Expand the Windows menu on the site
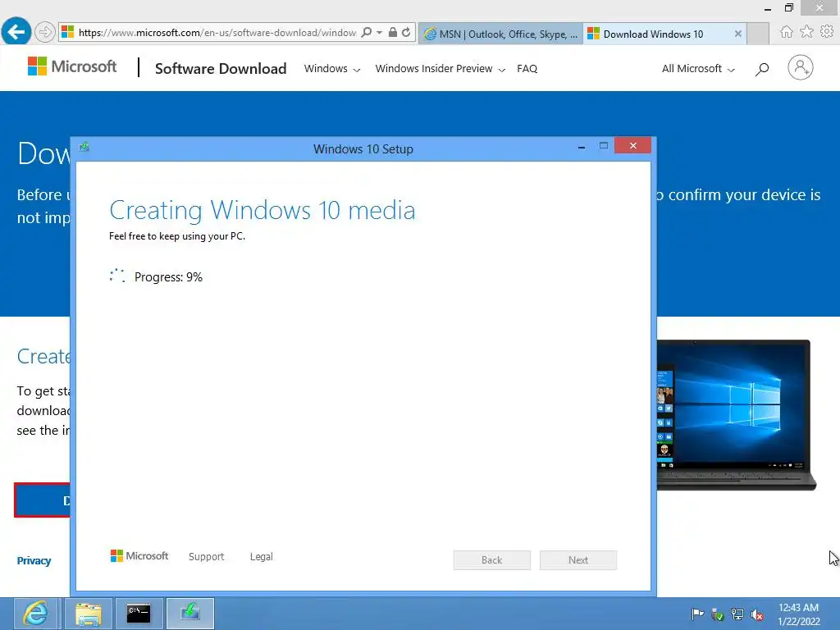This screenshot has width=840, height=630. point(332,69)
